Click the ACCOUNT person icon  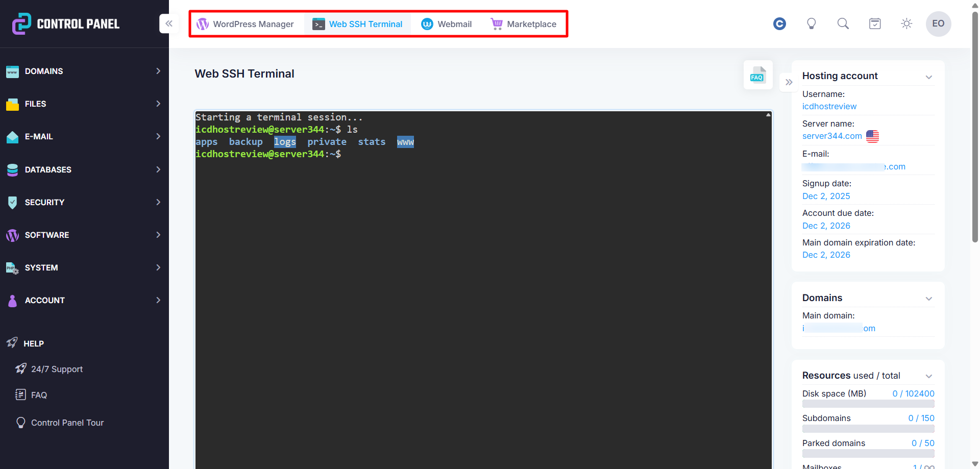pos(12,301)
